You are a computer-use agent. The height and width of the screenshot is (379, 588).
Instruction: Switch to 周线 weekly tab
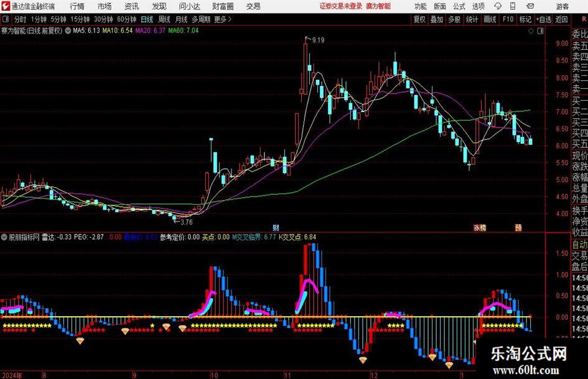tap(164, 19)
